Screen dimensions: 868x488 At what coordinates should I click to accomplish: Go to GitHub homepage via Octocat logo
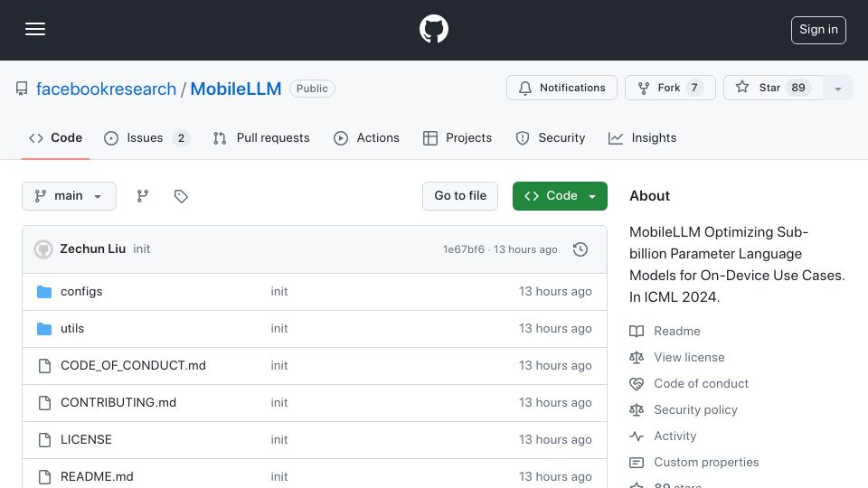tap(433, 29)
